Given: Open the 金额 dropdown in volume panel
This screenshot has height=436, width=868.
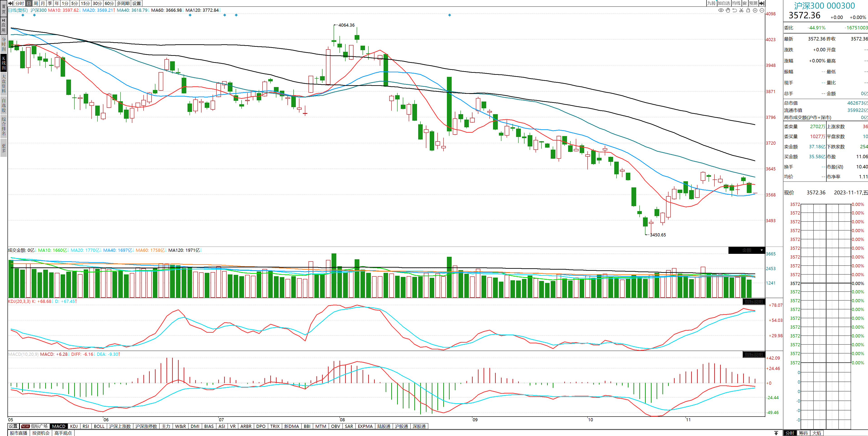Looking at the screenshot, I should (x=761, y=250).
